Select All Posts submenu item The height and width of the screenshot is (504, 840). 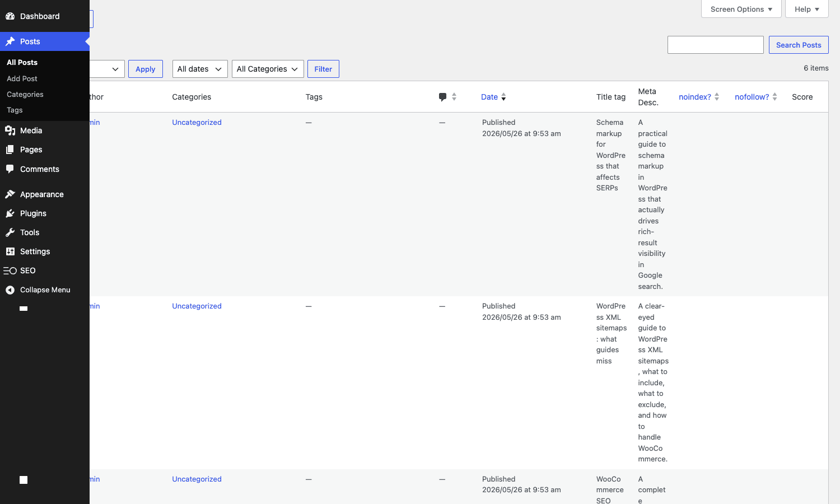22,62
